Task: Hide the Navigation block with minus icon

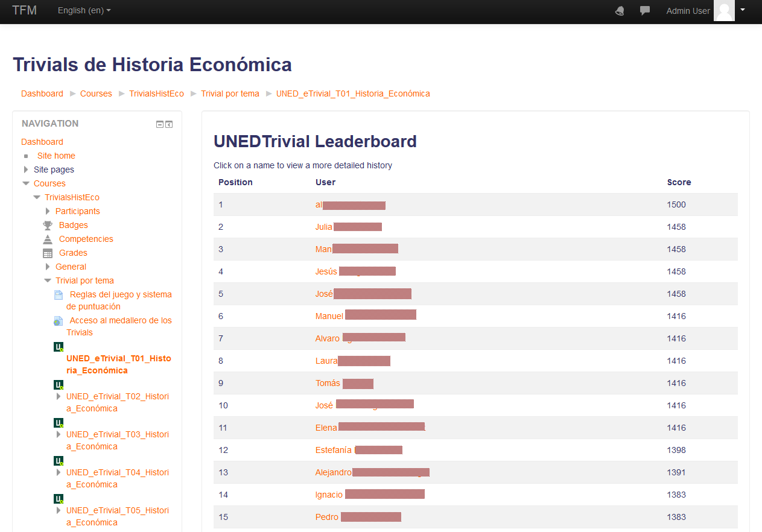Action: click(x=160, y=124)
